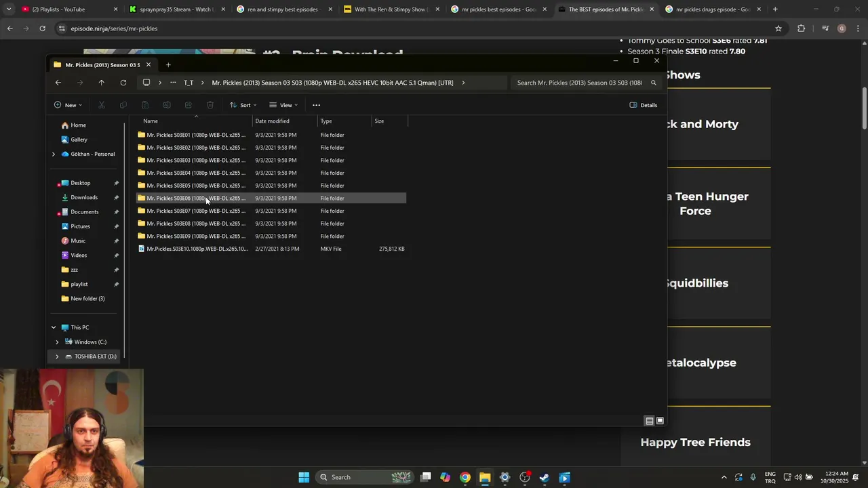Go up one folder level
This screenshot has width=868, height=488.
click(x=102, y=83)
